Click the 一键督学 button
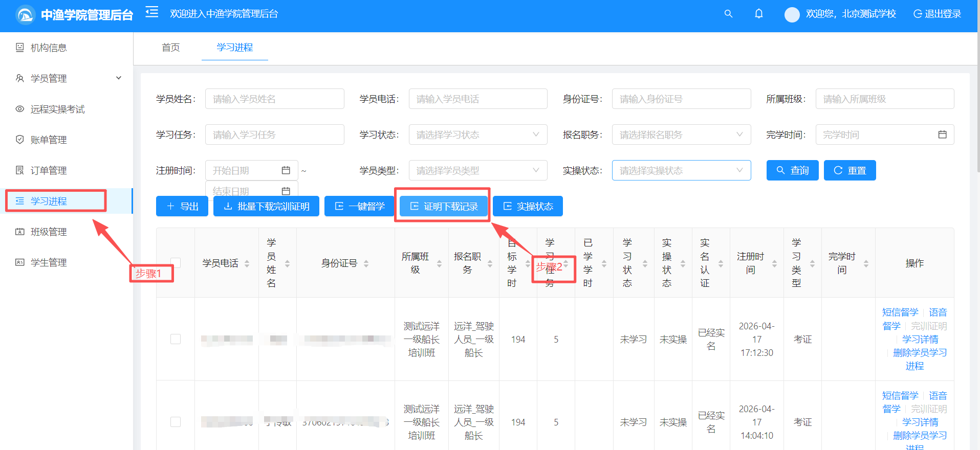The width and height of the screenshot is (980, 450). pos(359,206)
